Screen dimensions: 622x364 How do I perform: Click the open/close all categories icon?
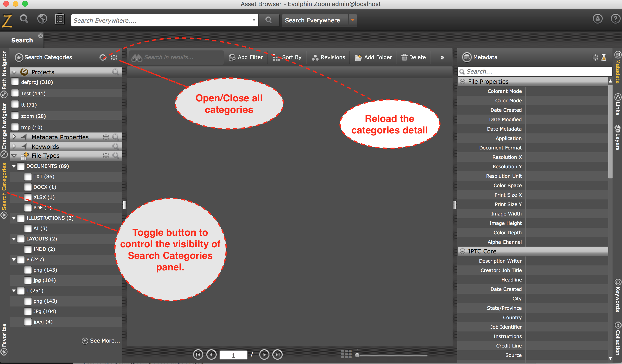click(114, 58)
